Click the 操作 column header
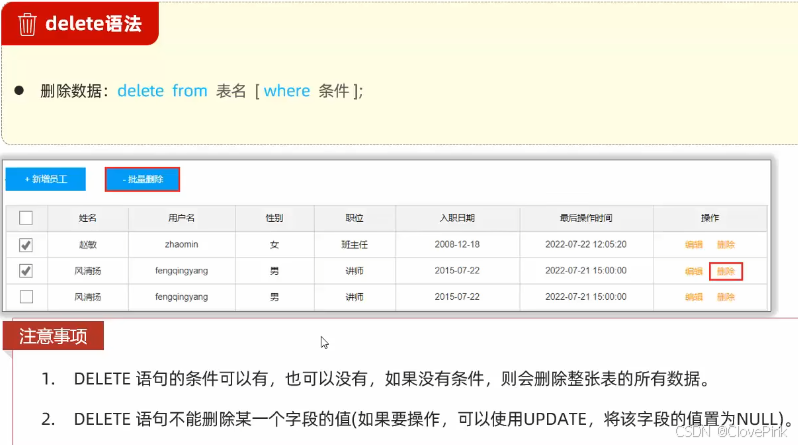Image resolution: width=798 pixels, height=445 pixels. [x=710, y=218]
